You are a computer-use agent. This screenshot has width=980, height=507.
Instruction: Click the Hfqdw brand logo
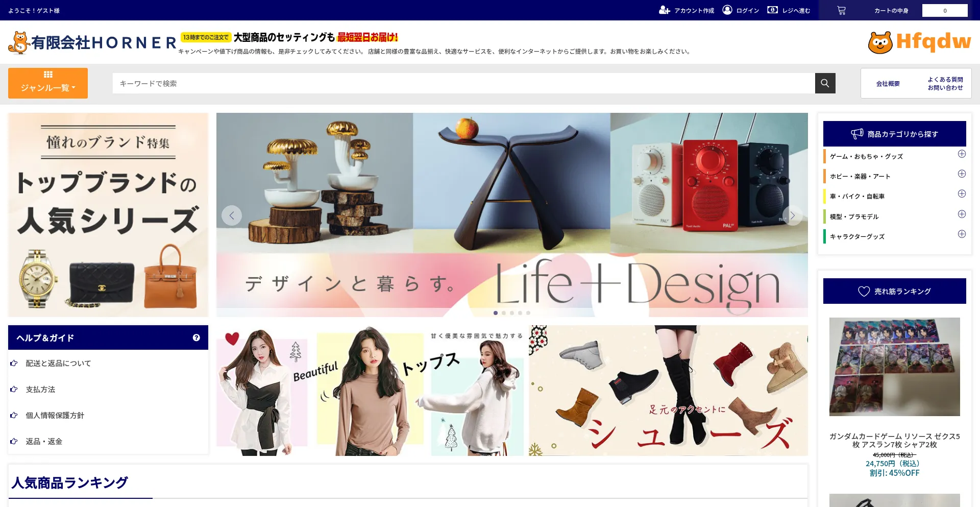[919, 42]
